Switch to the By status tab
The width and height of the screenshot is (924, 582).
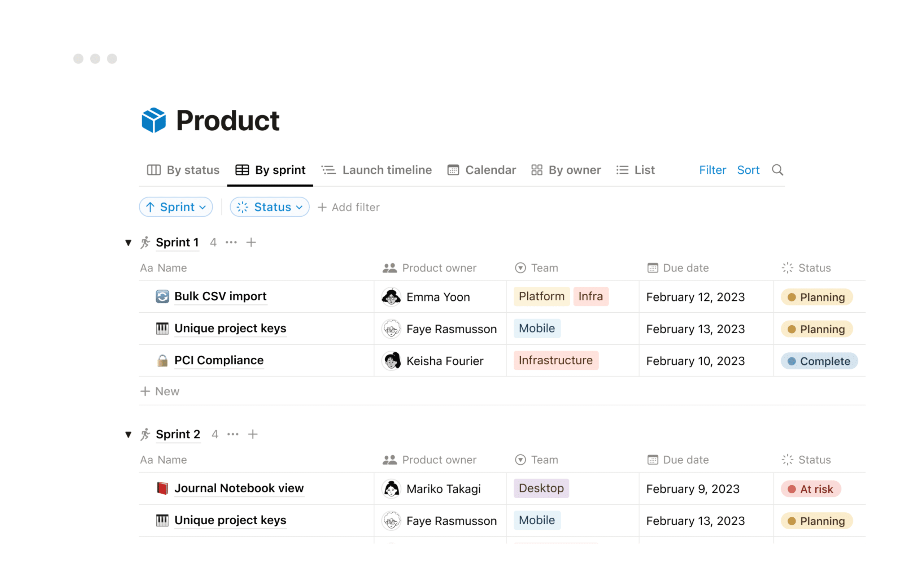183,170
